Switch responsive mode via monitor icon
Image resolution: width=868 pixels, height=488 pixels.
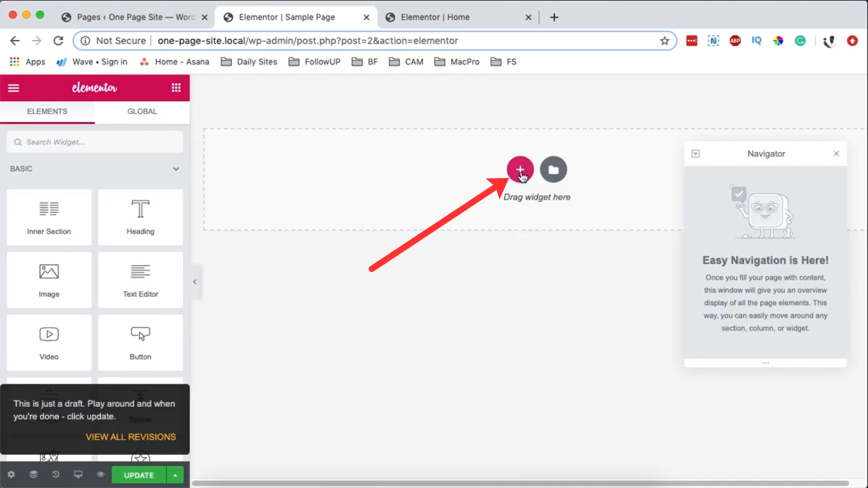tap(78, 475)
